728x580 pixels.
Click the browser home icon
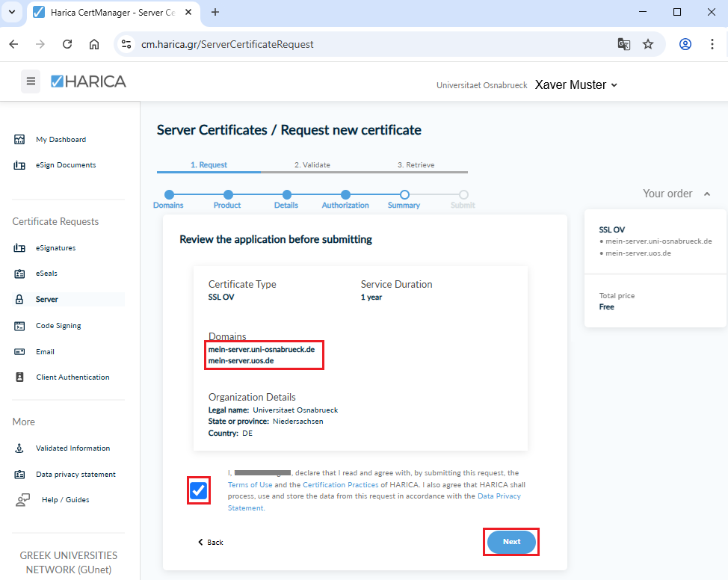coord(94,44)
